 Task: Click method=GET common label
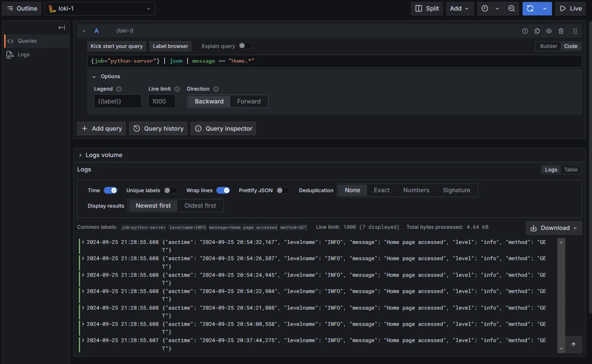coord(293,227)
